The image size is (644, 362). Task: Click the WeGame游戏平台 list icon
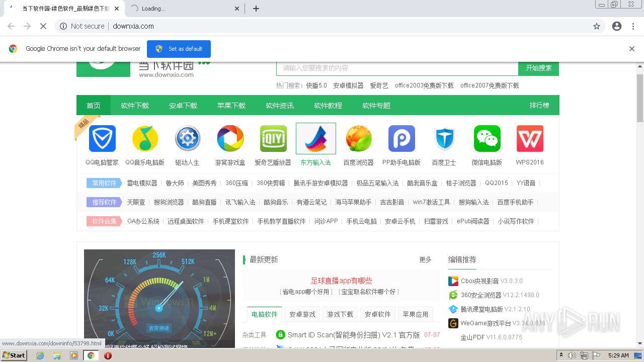click(x=454, y=323)
